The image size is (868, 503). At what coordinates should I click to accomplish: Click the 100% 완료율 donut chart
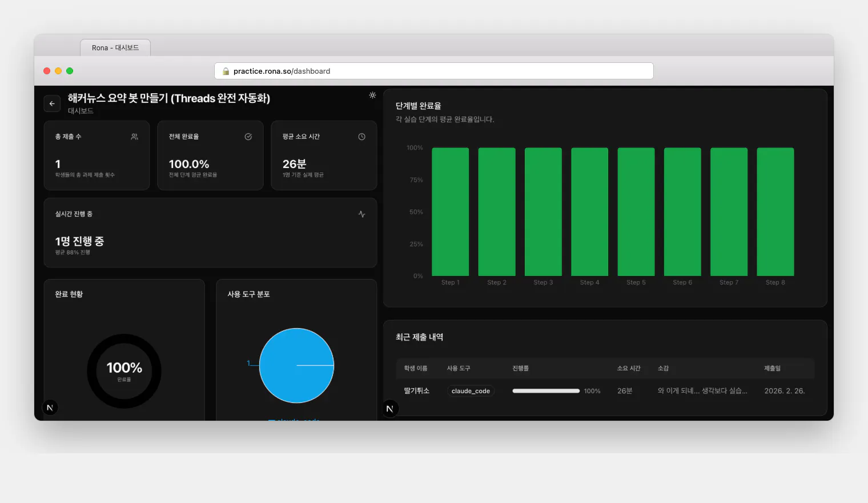tap(124, 371)
